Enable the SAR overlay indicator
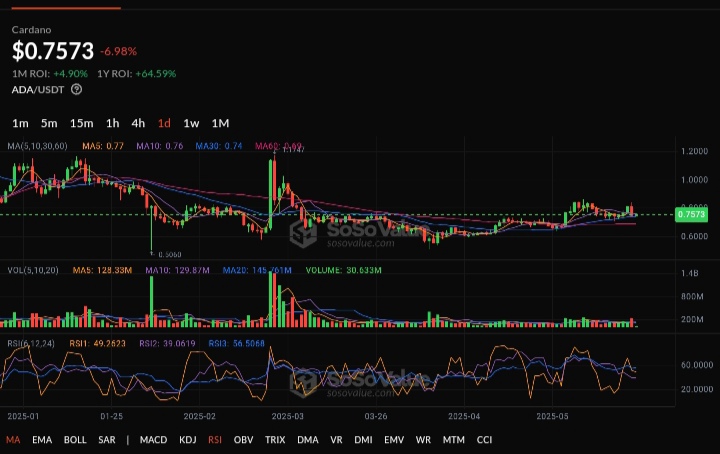The width and height of the screenshot is (720, 454). [x=107, y=440]
